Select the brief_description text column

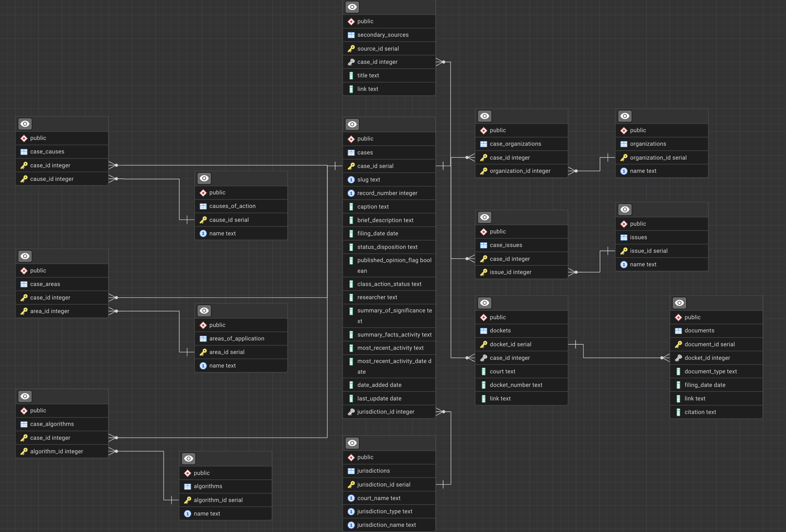[385, 220]
